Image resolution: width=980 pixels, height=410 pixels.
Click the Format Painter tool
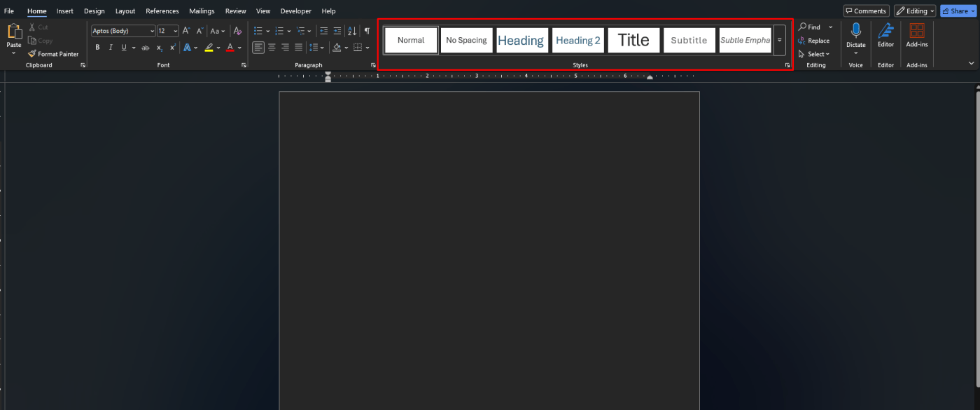[53, 54]
